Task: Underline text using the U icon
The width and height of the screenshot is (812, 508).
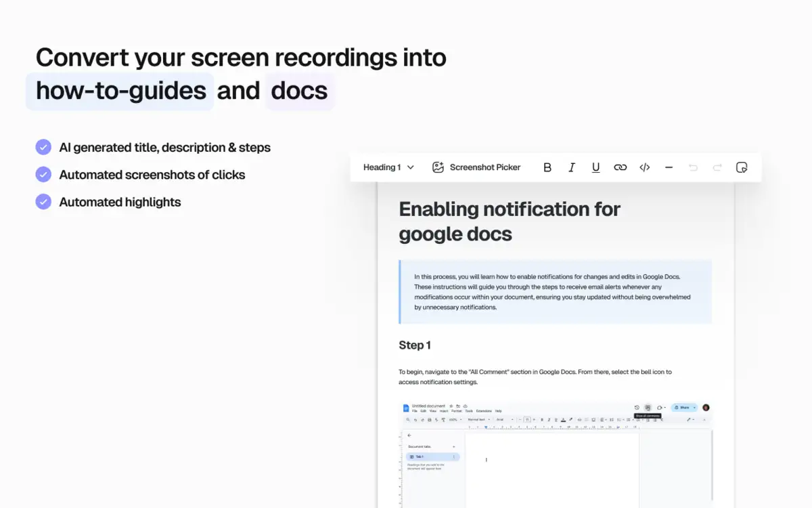Action: click(595, 167)
